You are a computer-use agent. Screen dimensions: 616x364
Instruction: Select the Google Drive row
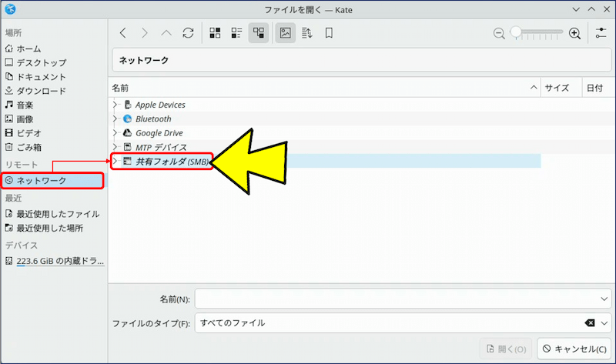[x=326, y=132]
